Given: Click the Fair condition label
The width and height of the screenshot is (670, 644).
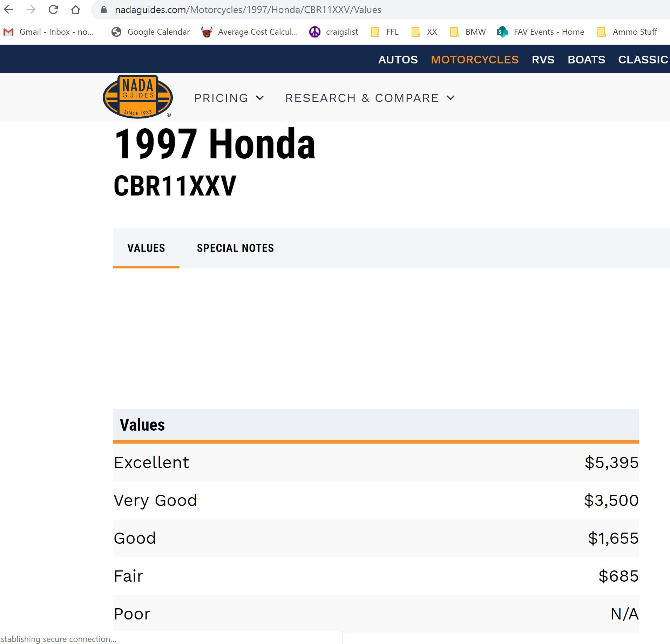Looking at the screenshot, I should [x=128, y=576].
